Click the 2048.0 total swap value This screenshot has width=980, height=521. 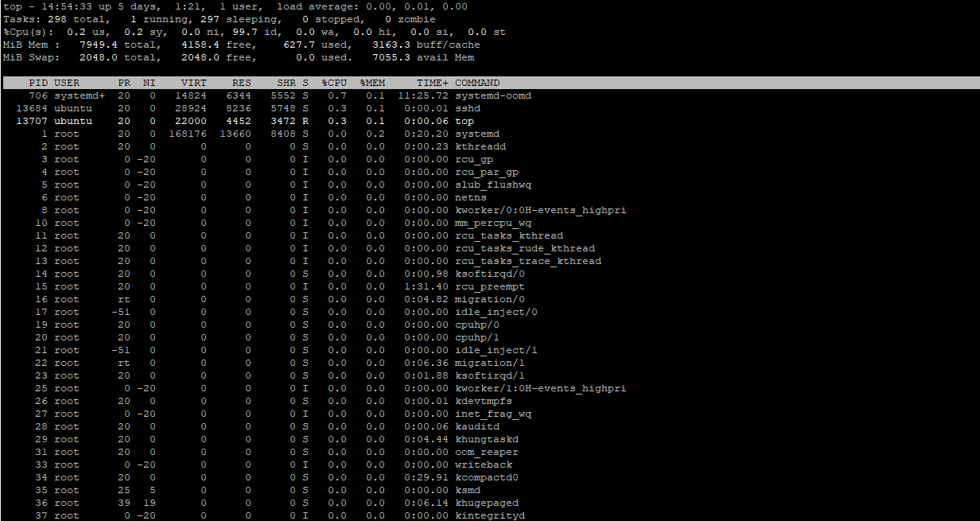(99, 57)
